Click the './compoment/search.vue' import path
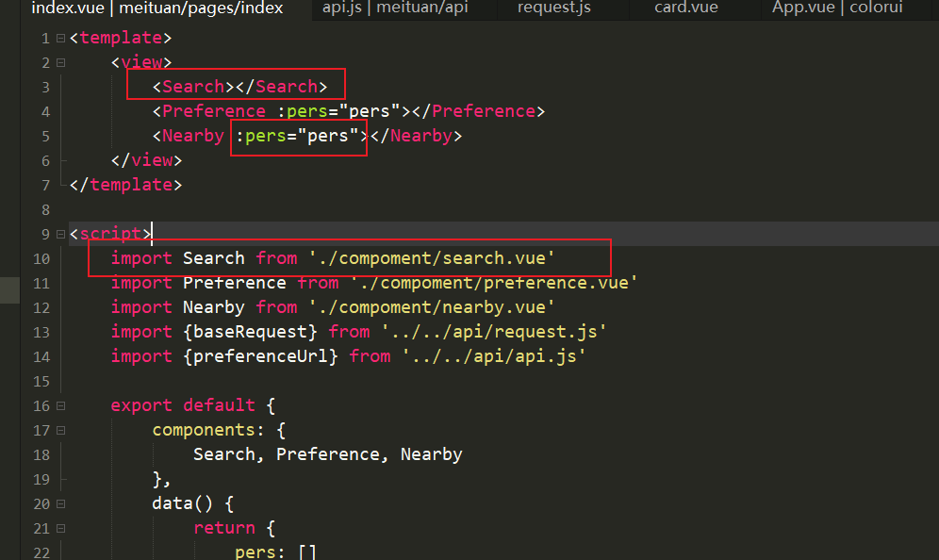The image size is (939, 560). pos(432,258)
